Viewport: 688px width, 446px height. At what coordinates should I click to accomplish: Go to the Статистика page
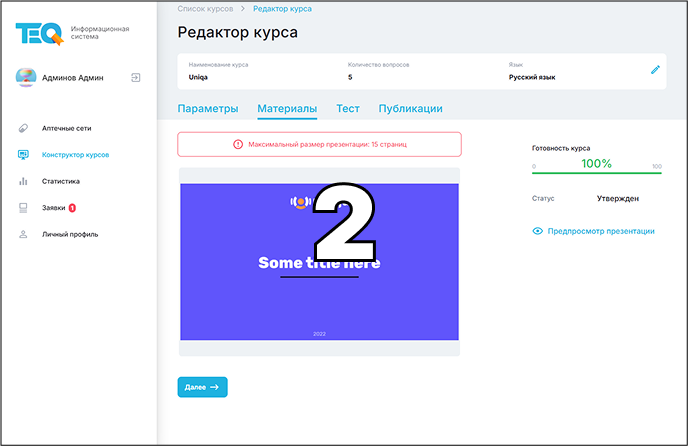tap(60, 181)
